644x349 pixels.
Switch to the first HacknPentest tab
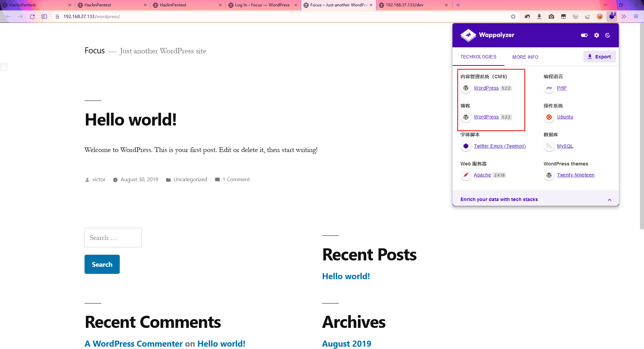(x=37, y=5)
